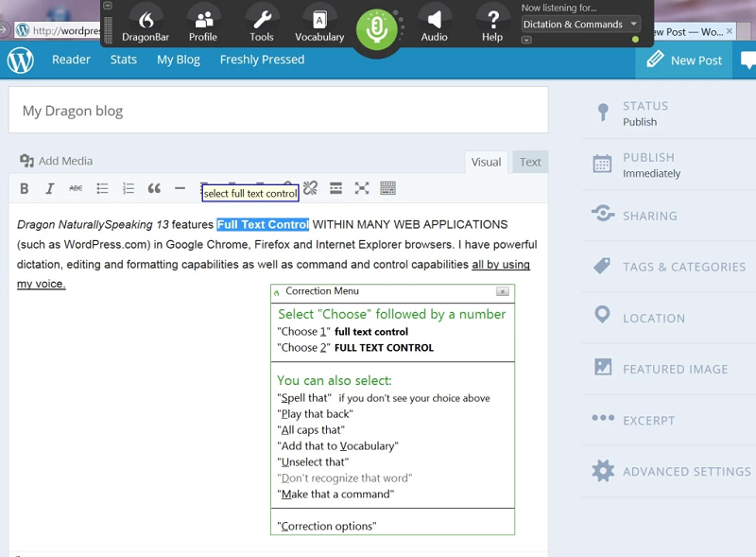Click the post title field
The height and width of the screenshot is (557, 756).
coord(278,111)
